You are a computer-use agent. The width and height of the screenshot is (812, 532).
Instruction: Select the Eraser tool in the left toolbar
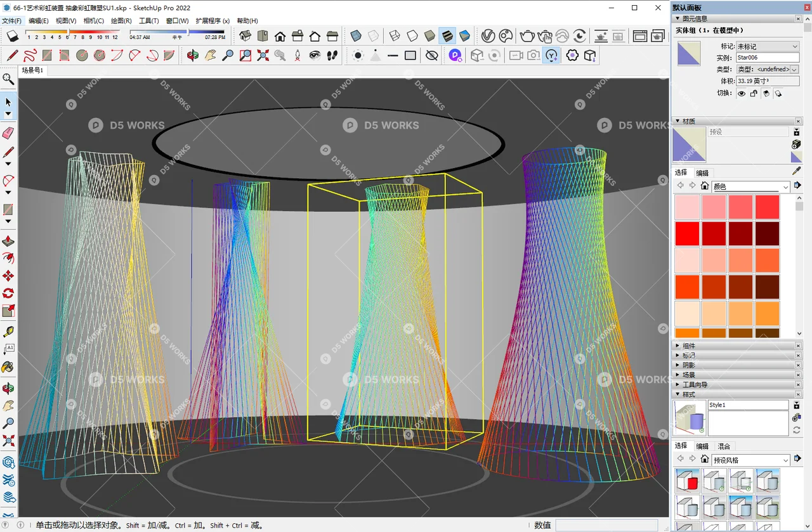point(8,134)
